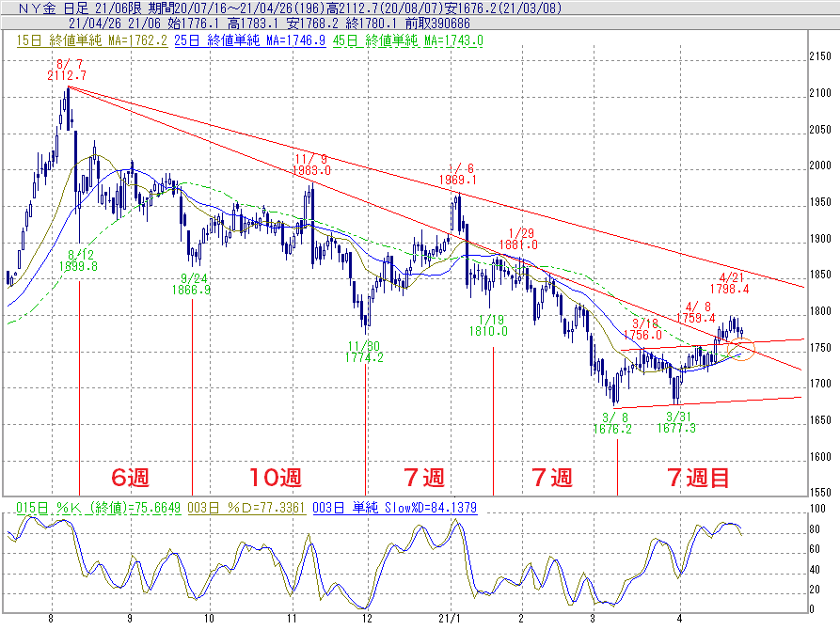
Task: Click the 2150 price axis label
Action: pyautogui.click(x=820, y=58)
